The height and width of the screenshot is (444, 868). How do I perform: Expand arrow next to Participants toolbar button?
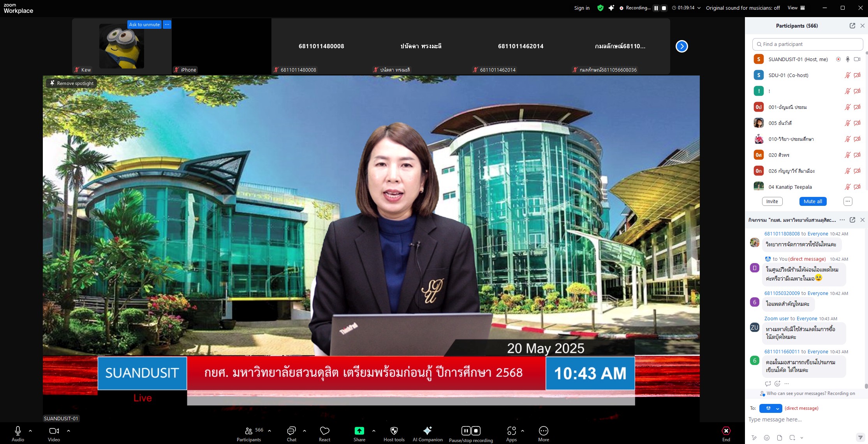[269, 431]
